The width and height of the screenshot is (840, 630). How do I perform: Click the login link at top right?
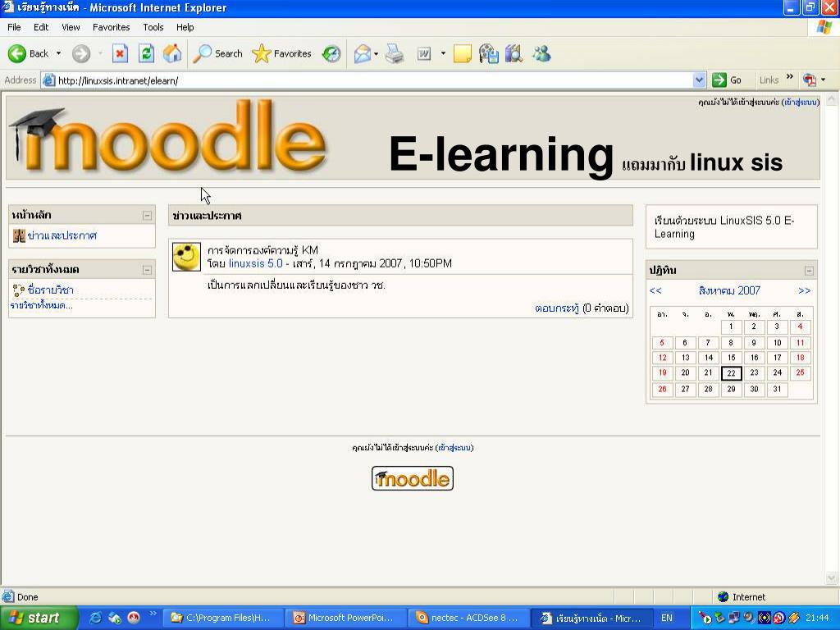point(801,102)
